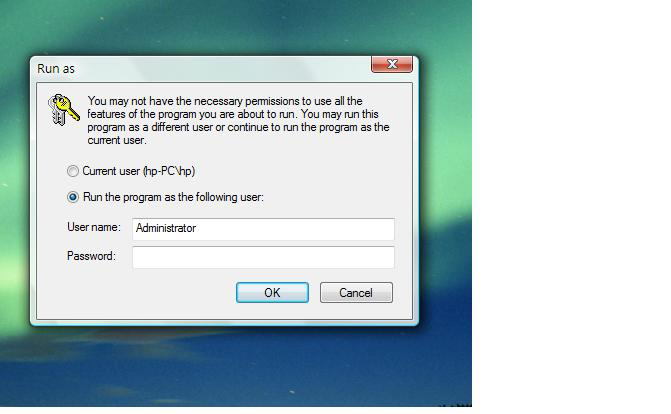
Task: Click the blank white area beside the desktop
Action: 571,206
